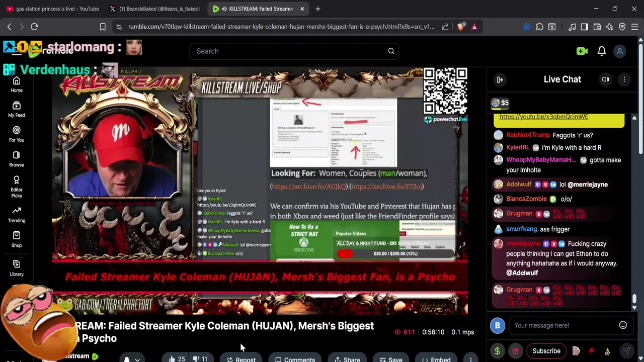Open My Feed in the sidebar
Viewport: 644px width, 362px height.
click(17, 109)
